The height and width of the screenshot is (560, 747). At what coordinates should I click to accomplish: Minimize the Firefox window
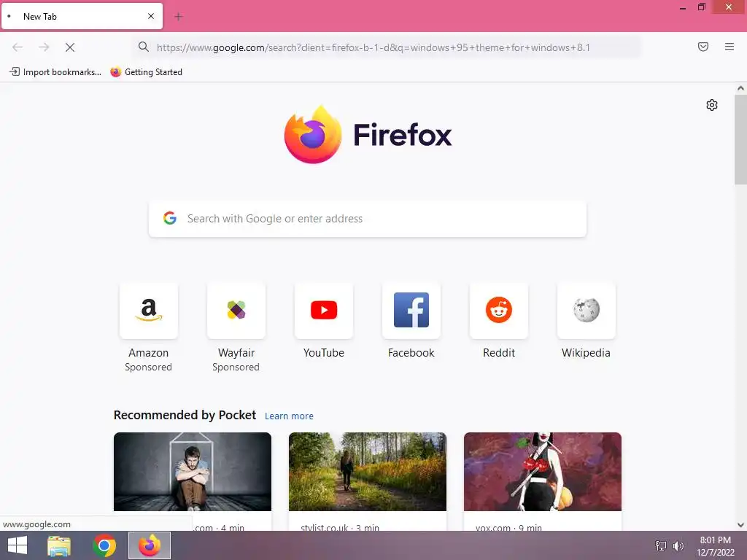[683, 7]
